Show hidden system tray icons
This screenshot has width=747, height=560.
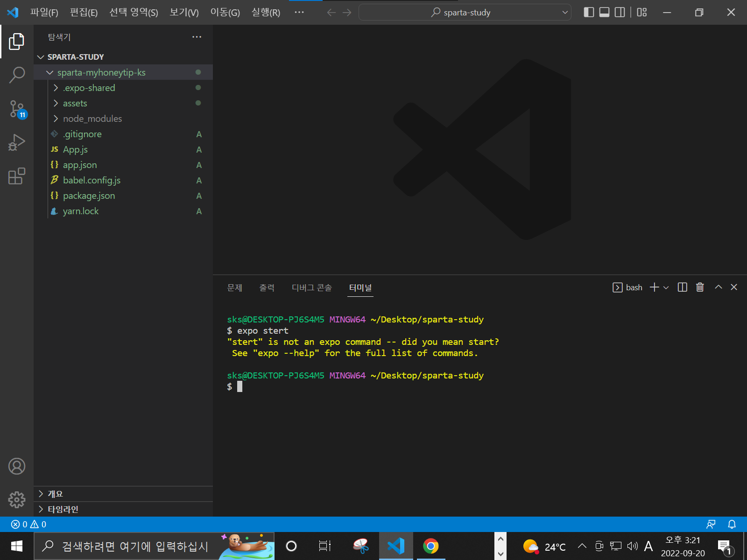[x=582, y=546]
